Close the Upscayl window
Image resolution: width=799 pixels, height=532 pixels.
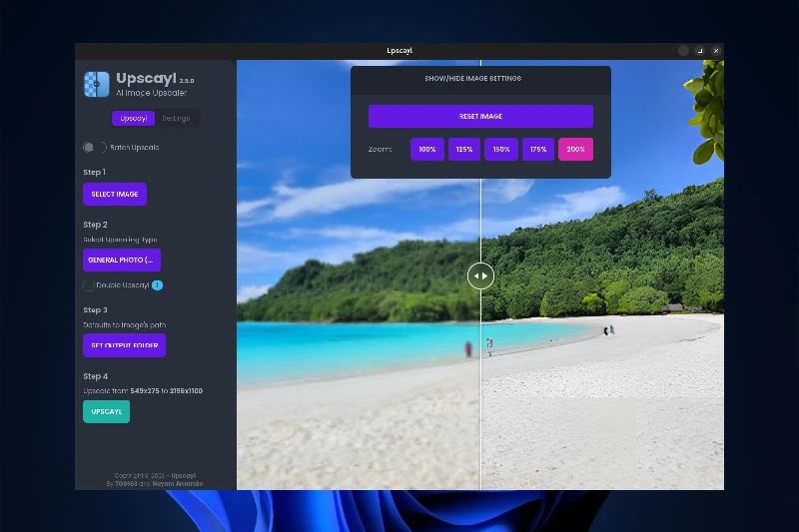point(716,51)
